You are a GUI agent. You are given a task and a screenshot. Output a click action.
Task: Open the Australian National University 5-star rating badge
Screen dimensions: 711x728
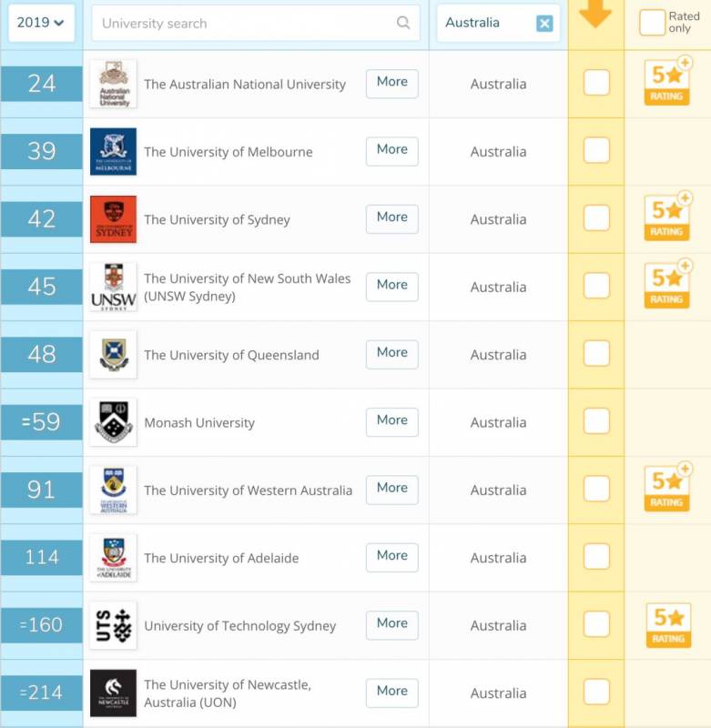click(666, 82)
